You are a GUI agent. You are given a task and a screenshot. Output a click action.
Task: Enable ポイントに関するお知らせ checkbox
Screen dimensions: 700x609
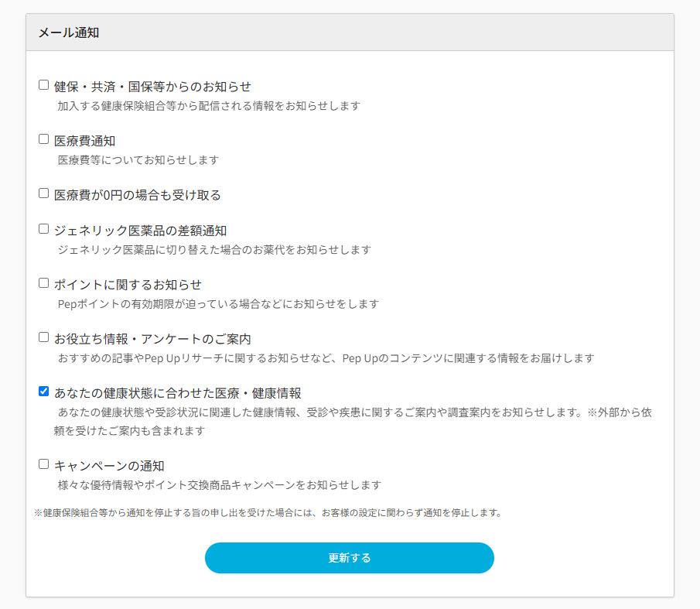(43, 282)
